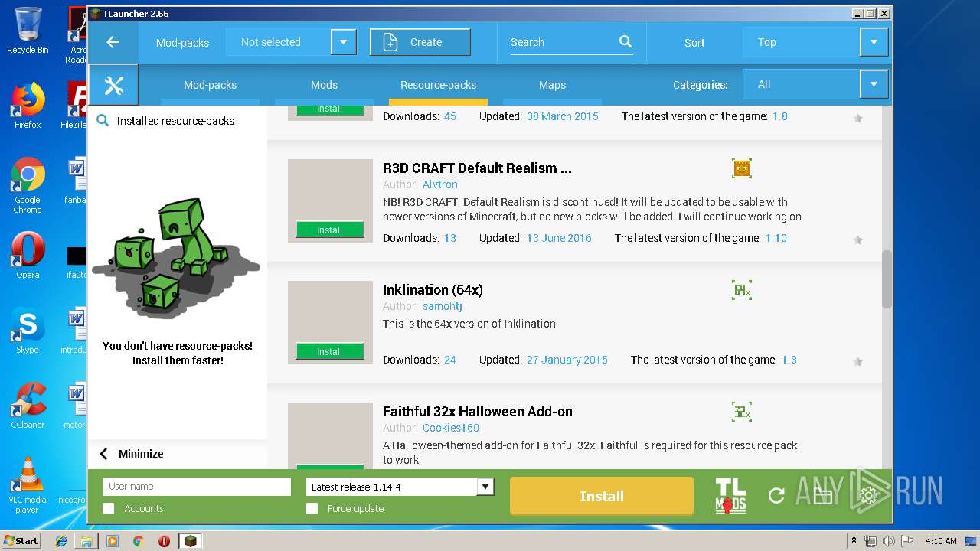Click the taskbar volume speaker icon
Viewport: 980px width, 551px height.
[x=889, y=541]
